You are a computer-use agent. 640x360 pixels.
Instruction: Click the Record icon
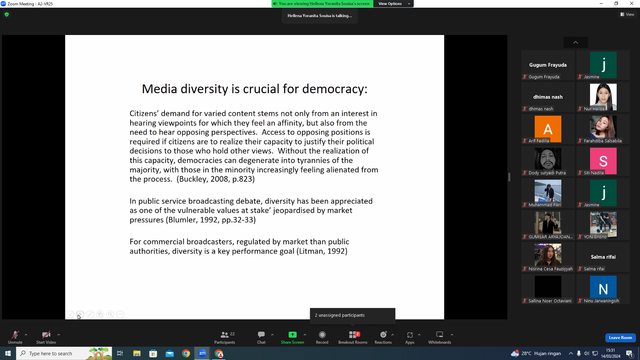point(322,335)
